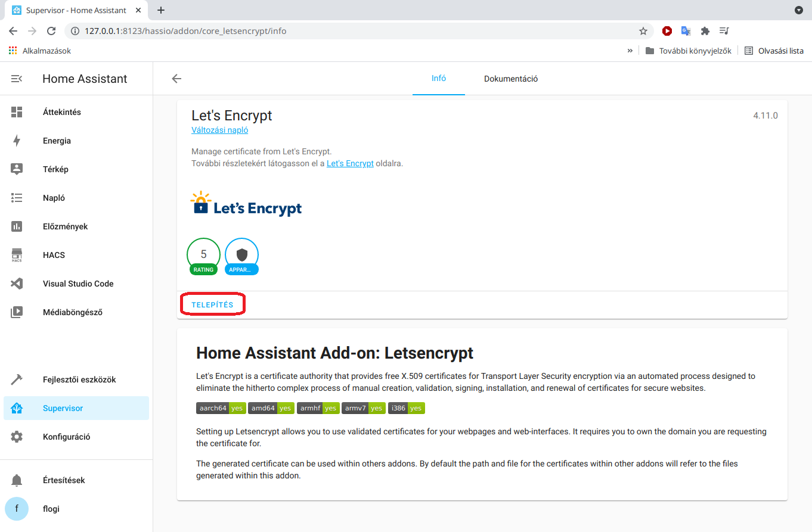Select the Supervisor - Home Assistant browser tab

point(76,10)
